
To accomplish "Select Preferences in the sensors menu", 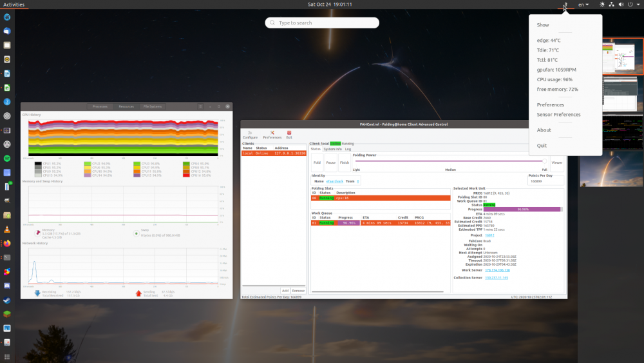I will 551,105.
